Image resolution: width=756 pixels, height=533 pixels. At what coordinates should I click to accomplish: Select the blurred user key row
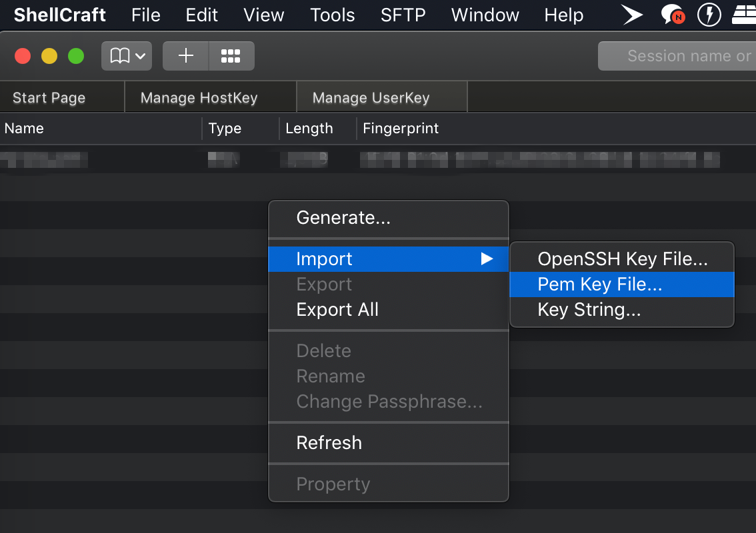click(378, 159)
